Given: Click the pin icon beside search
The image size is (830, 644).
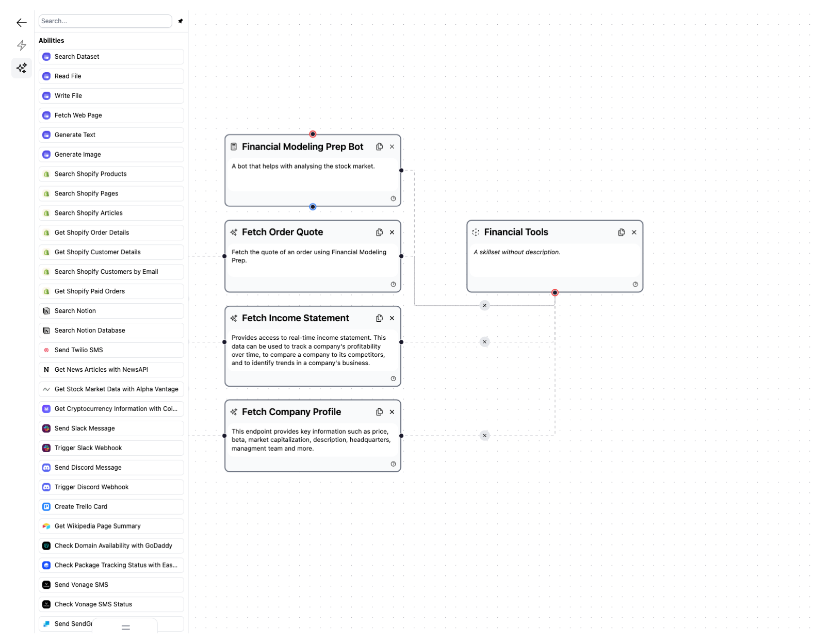Looking at the screenshot, I should (x=181, y=21).
